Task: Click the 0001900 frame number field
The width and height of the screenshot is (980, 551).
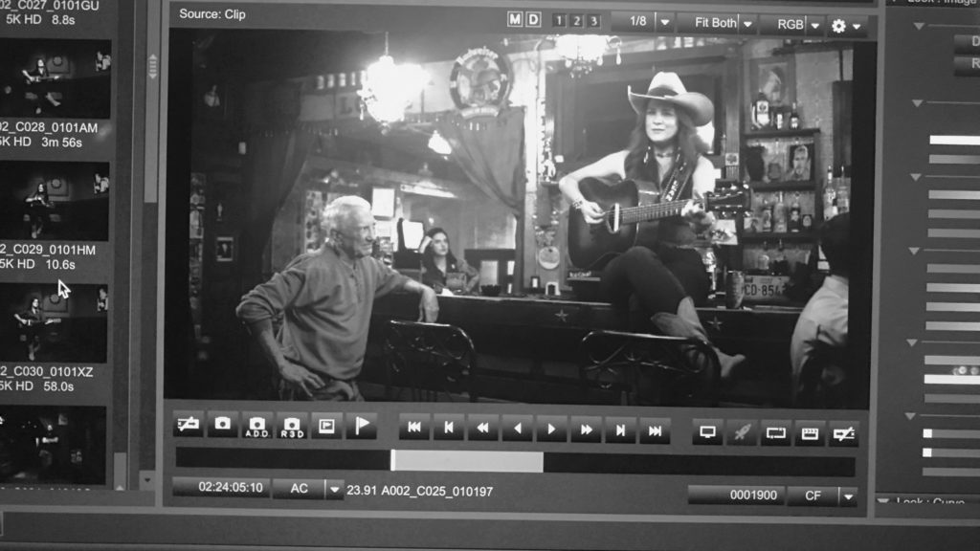Action: click(736, 496)
